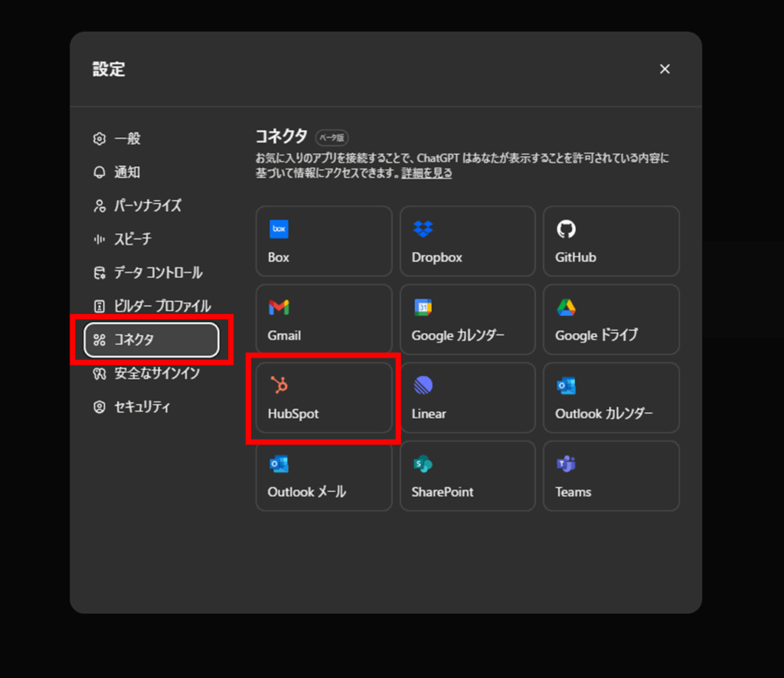
Task: Open the GitHub connector card
Action: click(611, 241)
